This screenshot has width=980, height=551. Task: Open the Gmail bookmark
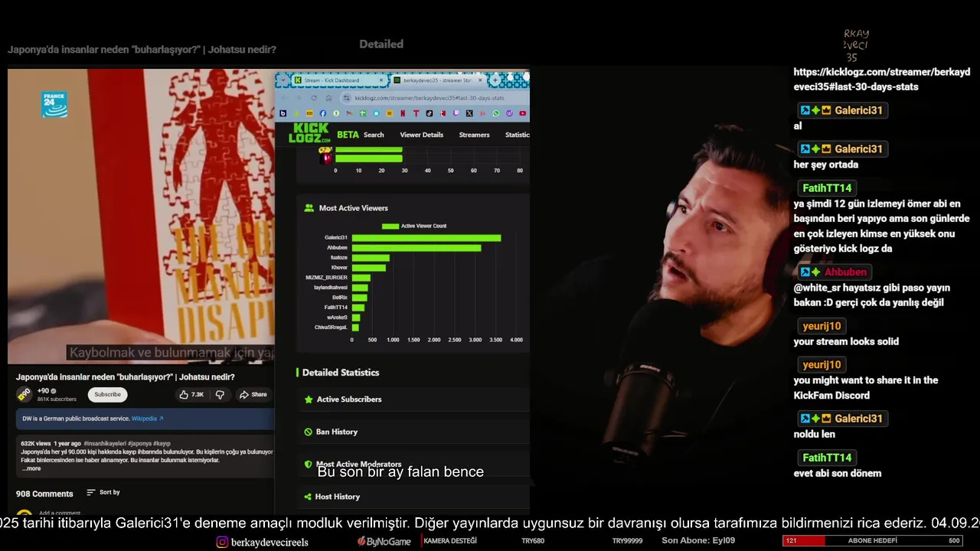point(349,113)
